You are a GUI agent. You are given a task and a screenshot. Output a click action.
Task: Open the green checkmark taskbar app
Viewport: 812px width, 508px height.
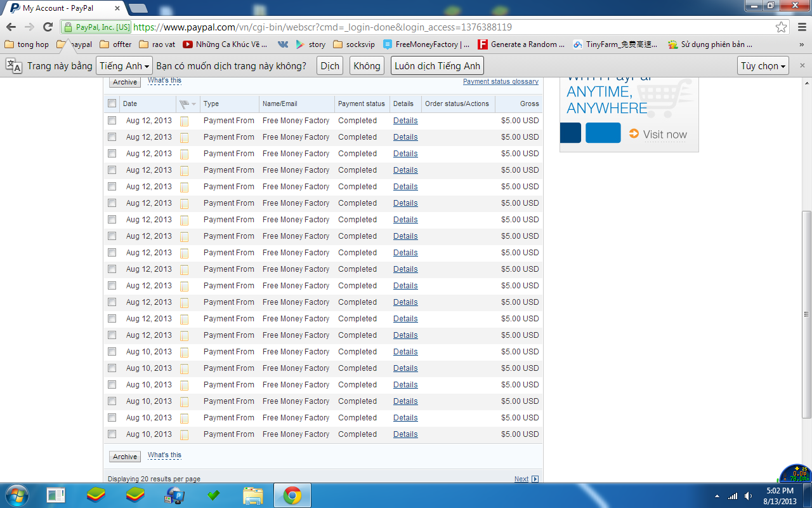pyautogui.click(x=214, y=495)
